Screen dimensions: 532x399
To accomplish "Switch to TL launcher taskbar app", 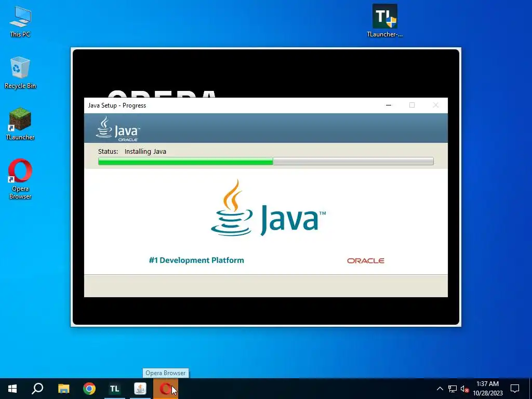I will (115, 389).
